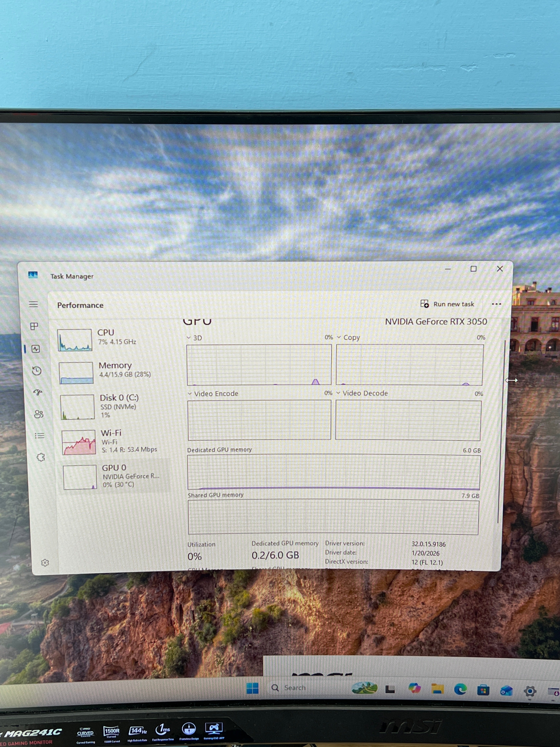Open the Users page icon
The image size is (560, 747).
click(x=39, y=414)
